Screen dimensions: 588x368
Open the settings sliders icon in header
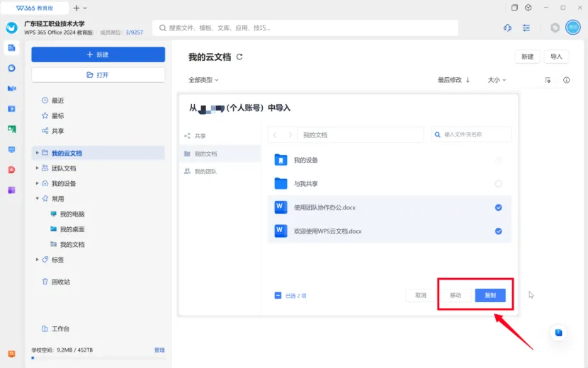(526, 28)
